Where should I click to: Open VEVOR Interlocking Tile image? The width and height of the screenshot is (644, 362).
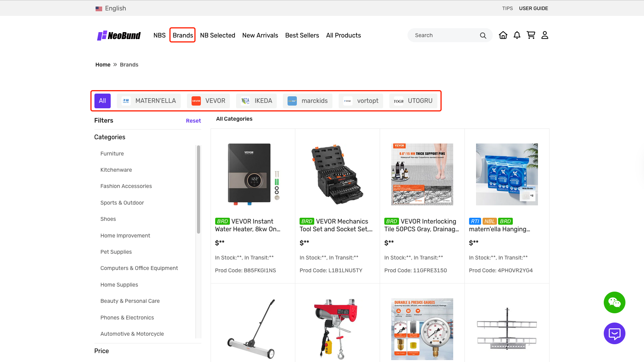tap(422, 174)
